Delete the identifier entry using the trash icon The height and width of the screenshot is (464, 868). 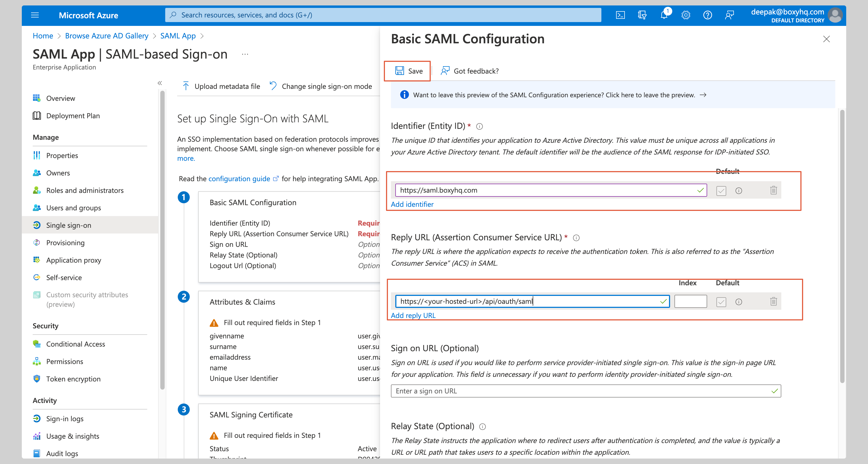[x=773, y=190]
